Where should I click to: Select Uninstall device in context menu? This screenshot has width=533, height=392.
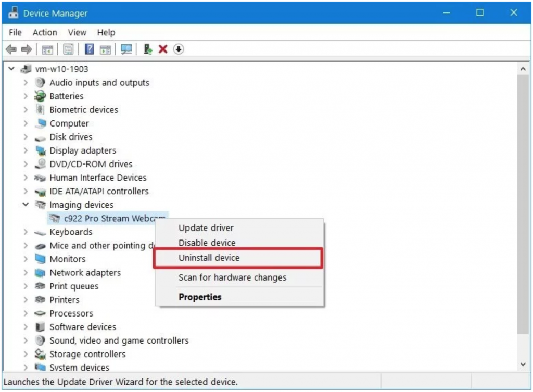(239, 258)
